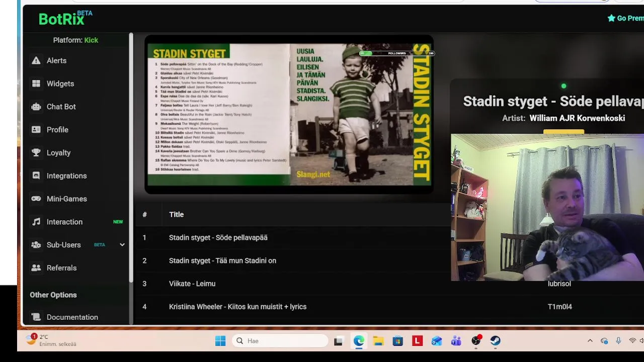Expand the Sub-Users chevron
The width and height of the screenshot is (644, 362).
click(x=122, y=245)
